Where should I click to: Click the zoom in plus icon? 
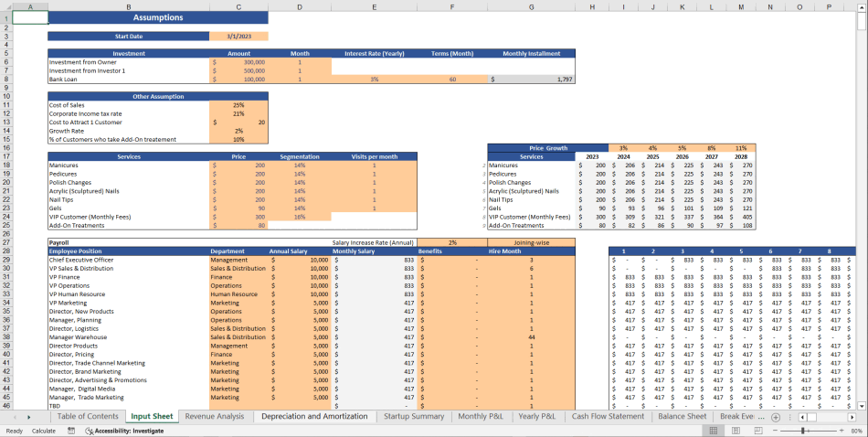point(841,430)
